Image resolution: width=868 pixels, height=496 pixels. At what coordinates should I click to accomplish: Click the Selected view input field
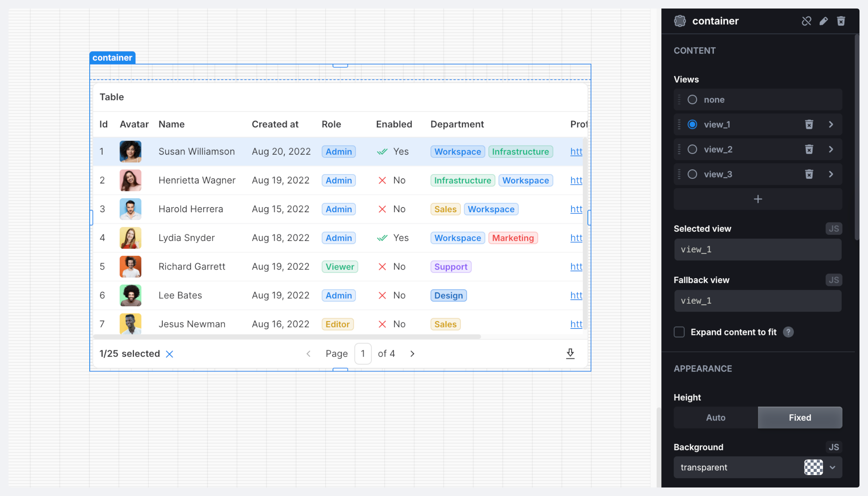pyautogui.click(x=758, y=249)
